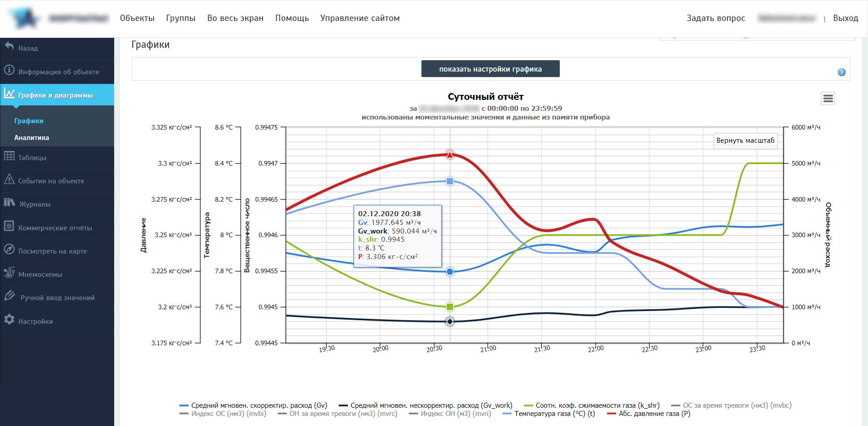
Task: Click the red pressure triangle marker on chart
Action: (450, 155)
